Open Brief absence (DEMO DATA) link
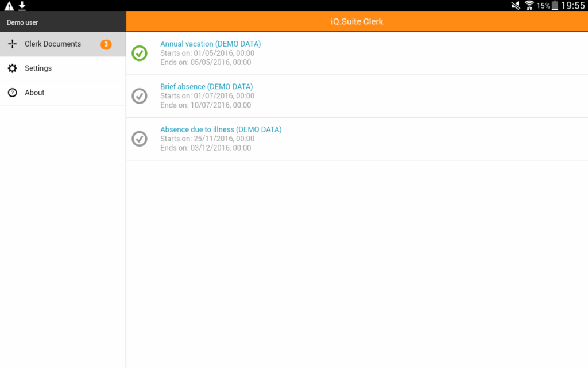Viewport: 588px width, 368px height. click(x=206, y=87)
